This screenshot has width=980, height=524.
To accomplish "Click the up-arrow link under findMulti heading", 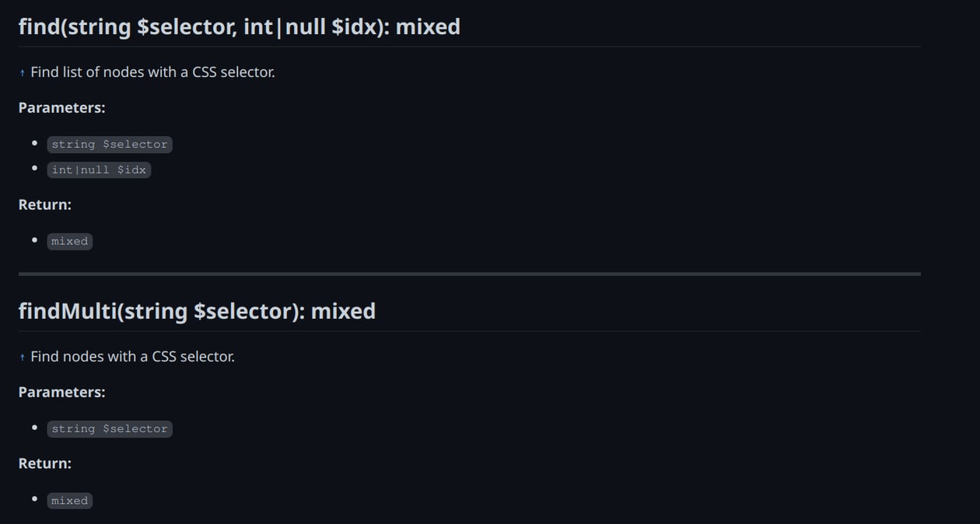I will coord(23,357).
